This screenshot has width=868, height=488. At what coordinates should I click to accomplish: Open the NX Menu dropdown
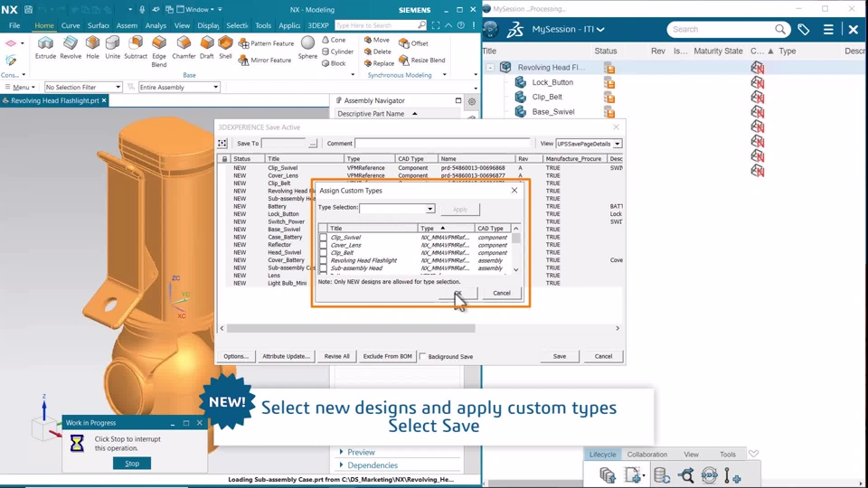pyautogui.click(x=20, y=87)
